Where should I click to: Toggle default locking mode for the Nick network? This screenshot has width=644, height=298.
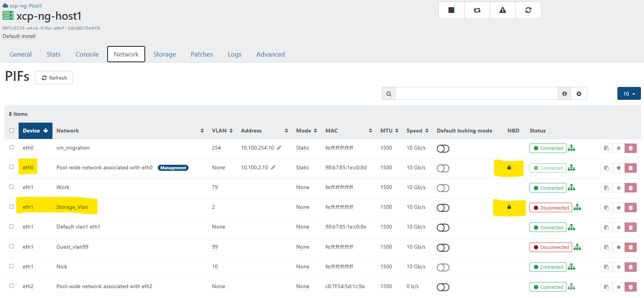click(x=443, y=267)
